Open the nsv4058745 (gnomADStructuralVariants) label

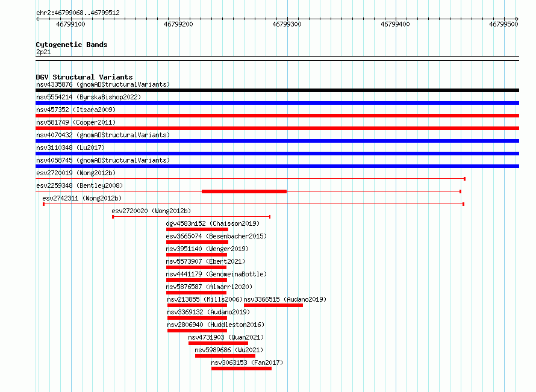[103, 160]
